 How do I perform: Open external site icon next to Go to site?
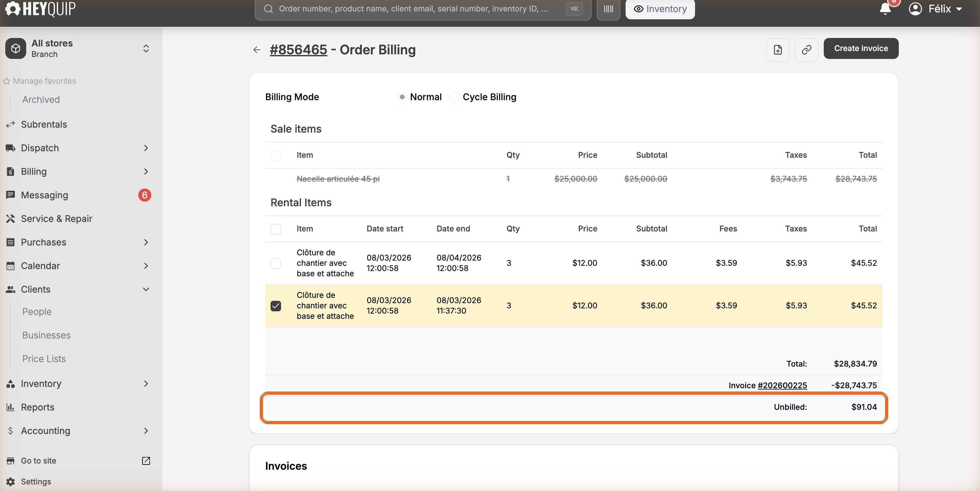click(146, 461)
